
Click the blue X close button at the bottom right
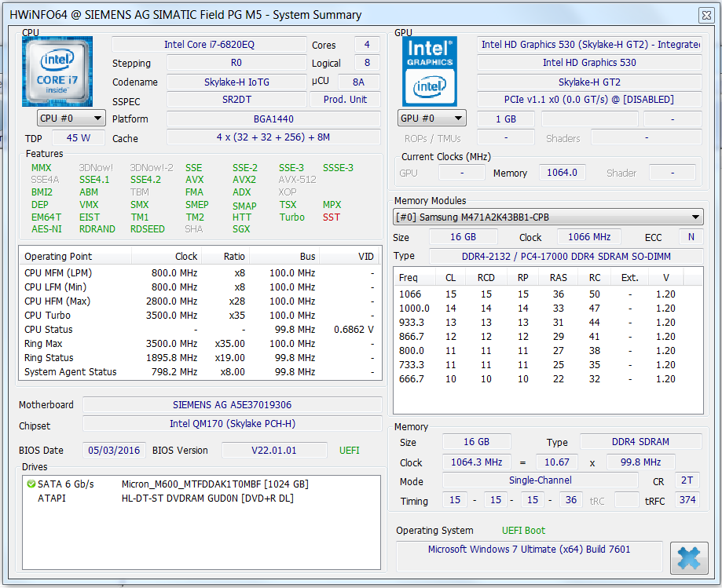pos(689,558)
